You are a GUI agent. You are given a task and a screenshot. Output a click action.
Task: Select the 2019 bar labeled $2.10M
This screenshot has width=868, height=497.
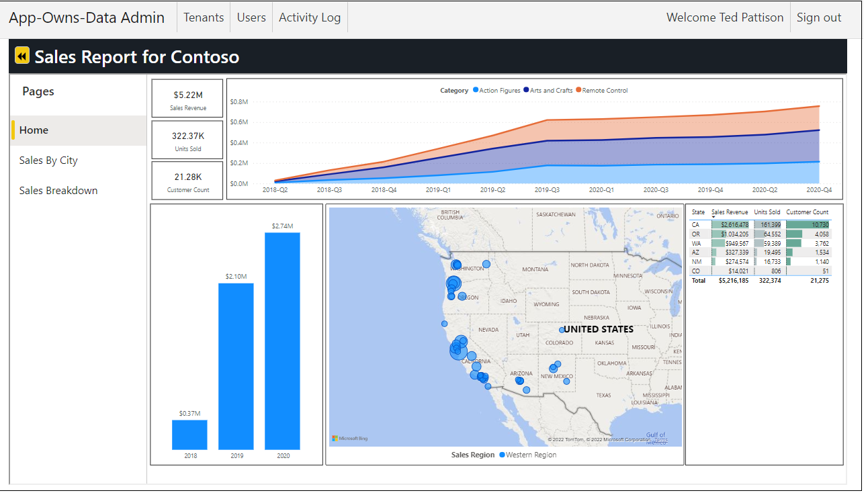click(236, 366)
